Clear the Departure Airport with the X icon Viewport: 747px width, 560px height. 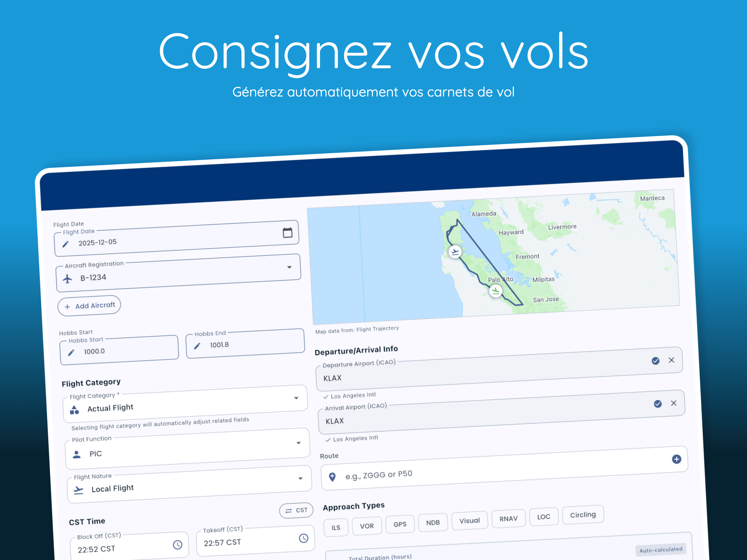coord(672,360)
